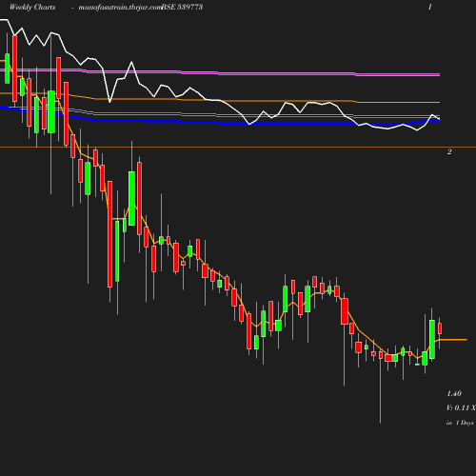Click the "V: 0.11 X" volume text
This screenshot has width=476, height=476.
(461, 407)
